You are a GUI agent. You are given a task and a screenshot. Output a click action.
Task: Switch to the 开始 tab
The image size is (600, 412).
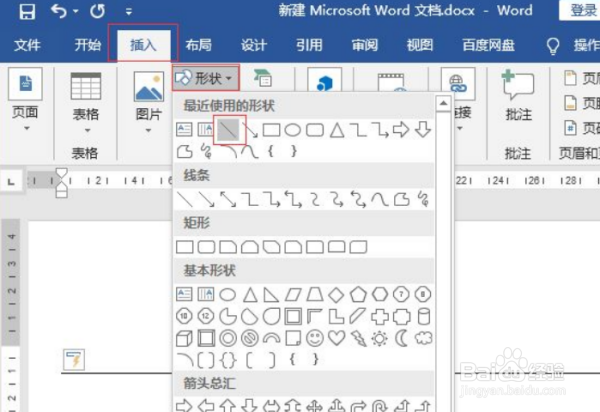88,45
